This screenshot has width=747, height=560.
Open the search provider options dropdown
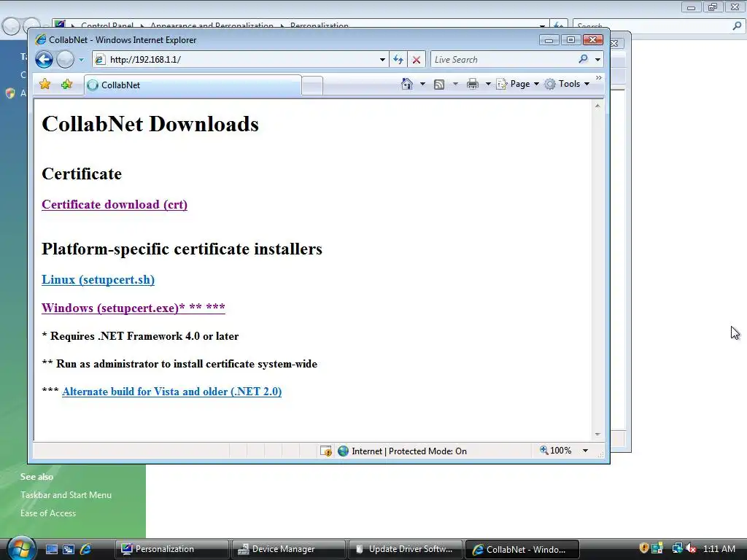pos(597,60)
